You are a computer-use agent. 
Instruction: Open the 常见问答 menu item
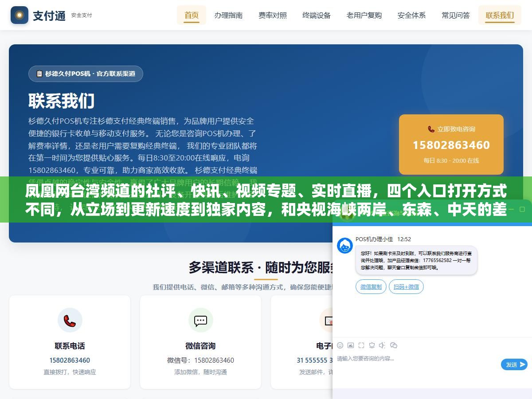pyautogui.click(x=455, y=15)
